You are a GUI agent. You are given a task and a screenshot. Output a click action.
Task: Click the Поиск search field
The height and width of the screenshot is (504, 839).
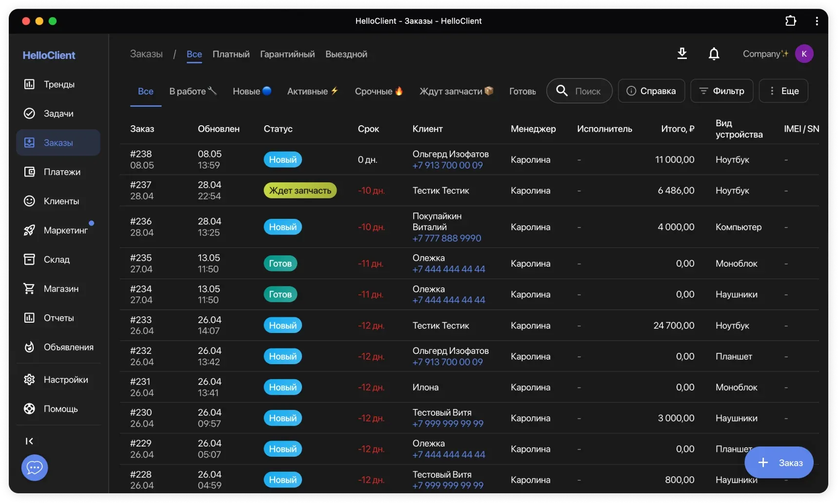coord(587,91)
